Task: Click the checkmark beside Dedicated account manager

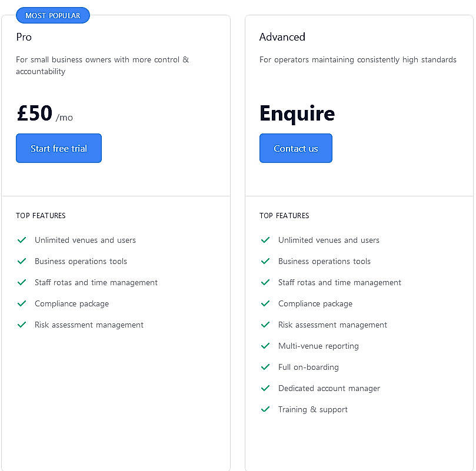Action: coord(265,388)
